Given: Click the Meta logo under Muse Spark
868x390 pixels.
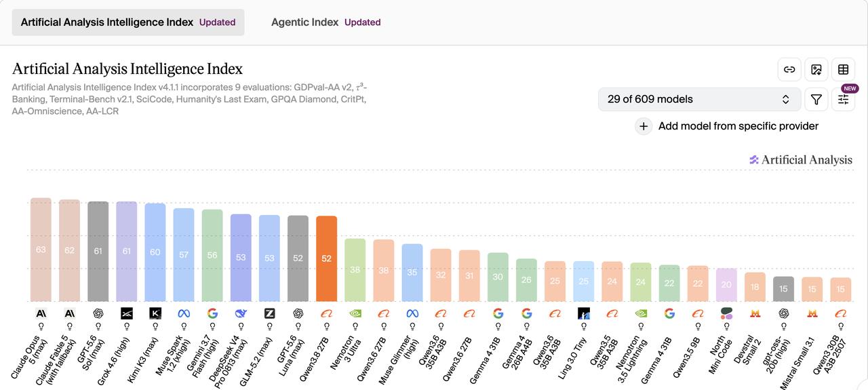Looking at the screenshot, I should (x=184, y=313).
